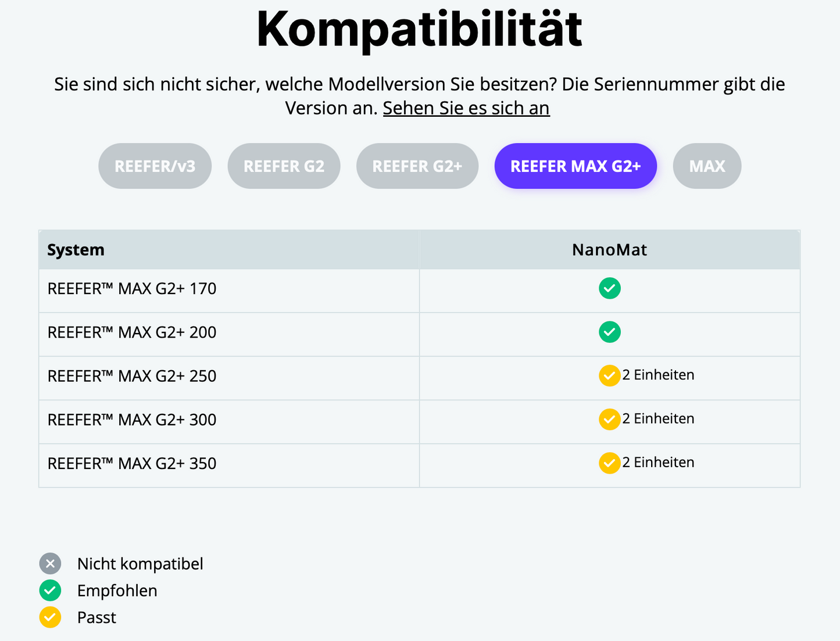Click yellow checkmark in MAX G2+ 250 row
Viewport: 840px width, 641px height.
(x=609, y=375)
